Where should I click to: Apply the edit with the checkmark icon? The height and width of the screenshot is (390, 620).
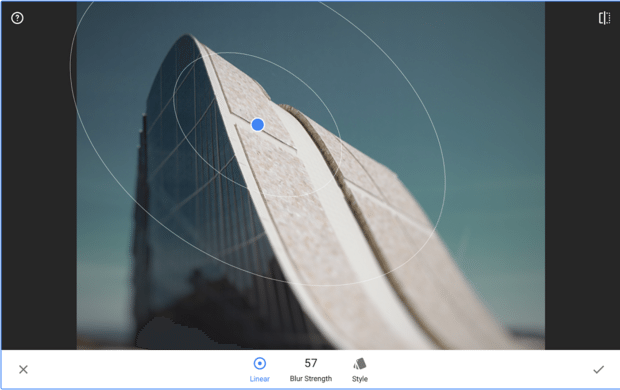point(598,369)
